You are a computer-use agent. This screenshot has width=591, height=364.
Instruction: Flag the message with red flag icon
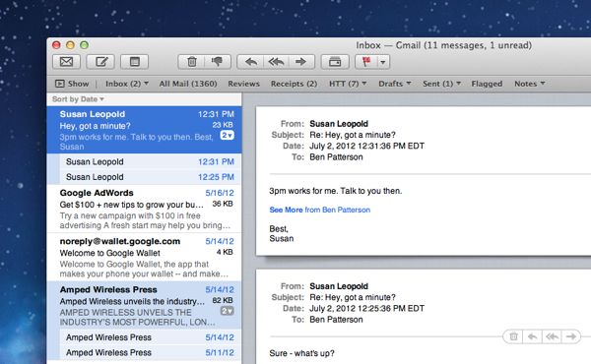pos(366,62)
